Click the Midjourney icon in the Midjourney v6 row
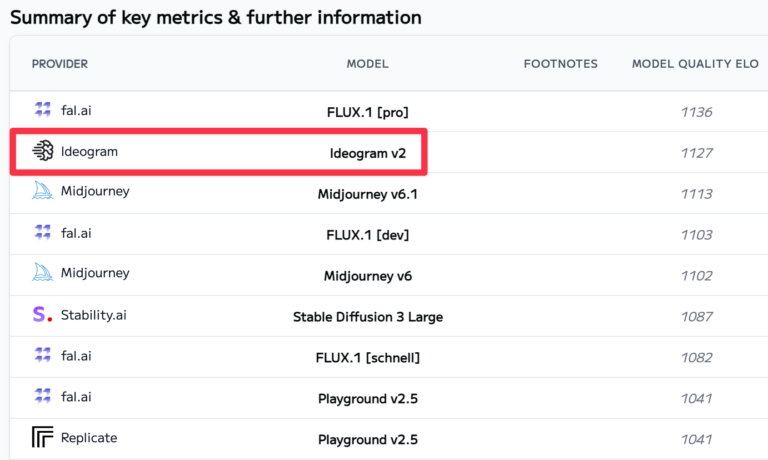The image size is (768, 460). click(x=42, y=274)
